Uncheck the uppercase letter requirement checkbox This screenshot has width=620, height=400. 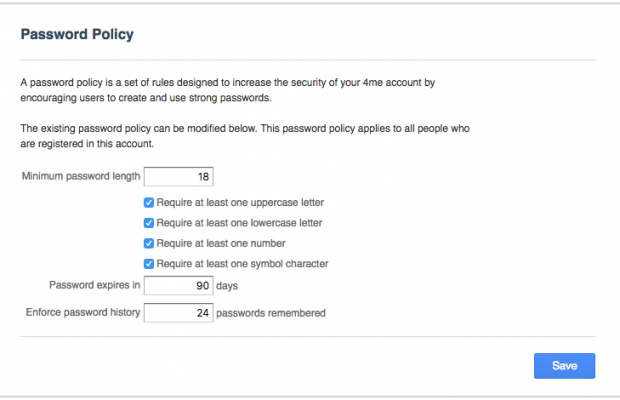click(x=149, y=202)
